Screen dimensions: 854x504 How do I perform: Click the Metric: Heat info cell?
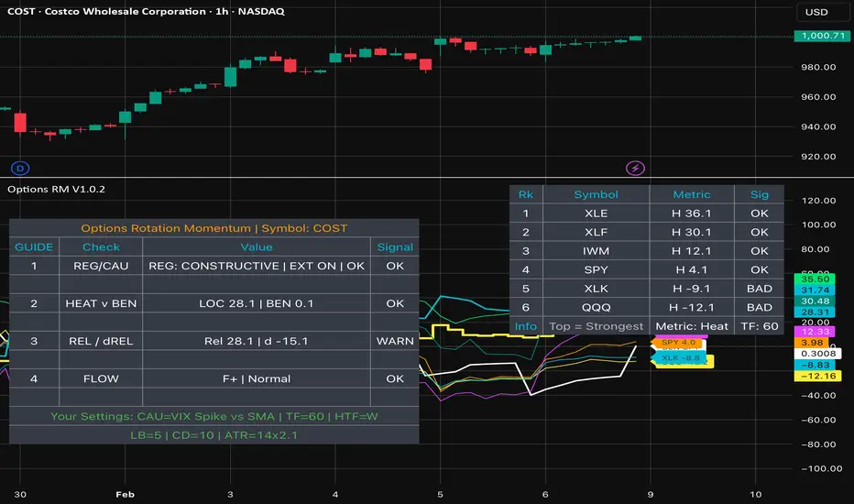pyautogui.click(x=691, y=326)
